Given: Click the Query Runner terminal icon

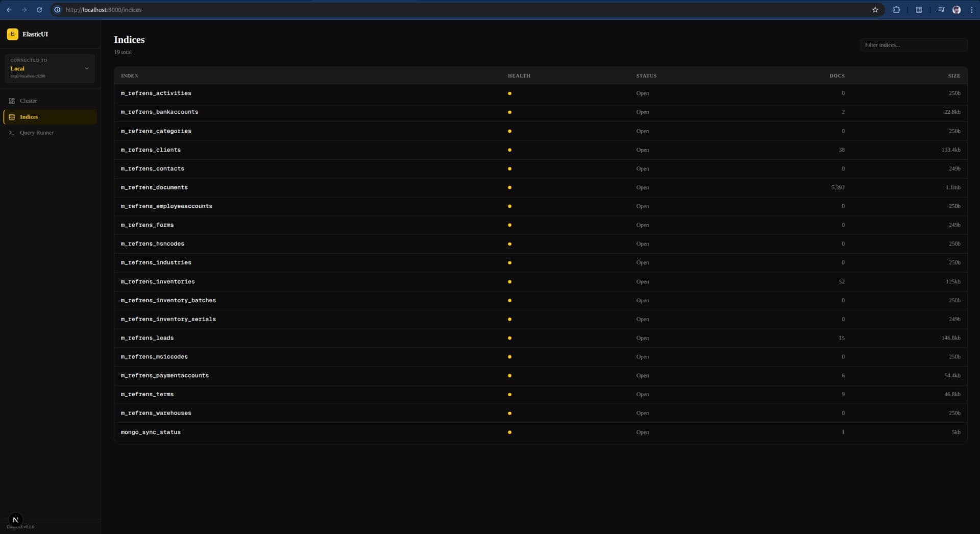Looking at the screenshot, I should 12,133.
